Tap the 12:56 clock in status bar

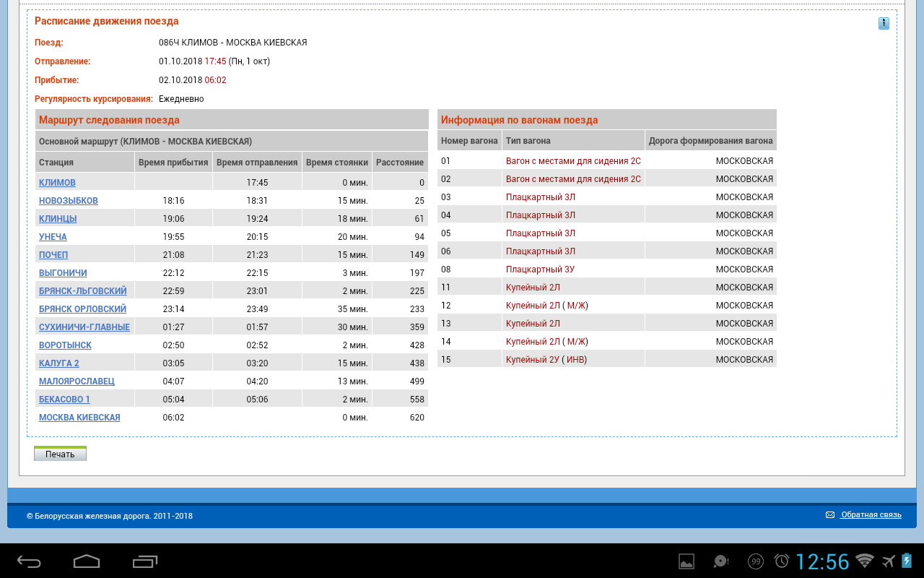(822, 561)
